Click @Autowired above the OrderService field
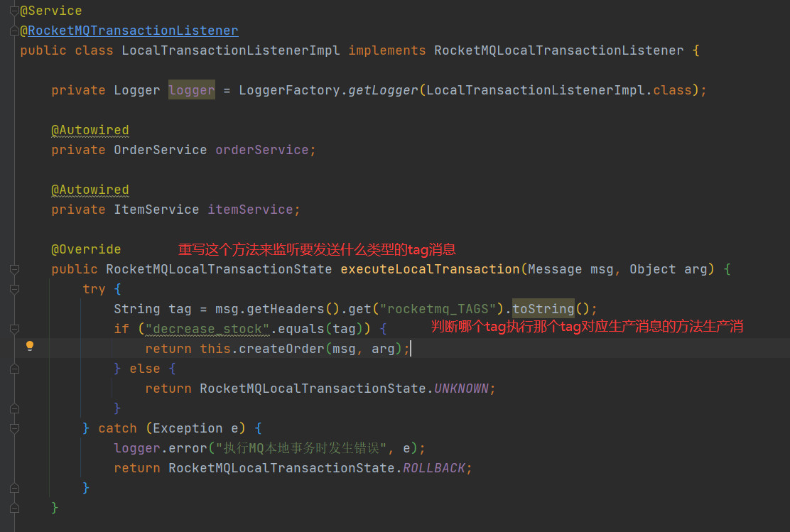 click(x=90, y=130)
